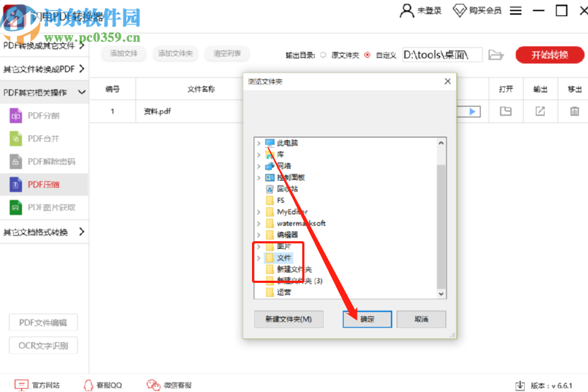Click the output icon in 资料.pdf row

tap(540, 111)
